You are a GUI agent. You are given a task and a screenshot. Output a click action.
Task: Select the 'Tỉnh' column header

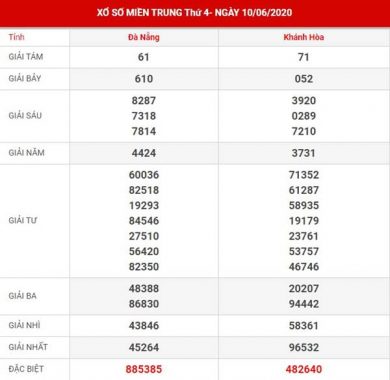[x=16, y=37]
